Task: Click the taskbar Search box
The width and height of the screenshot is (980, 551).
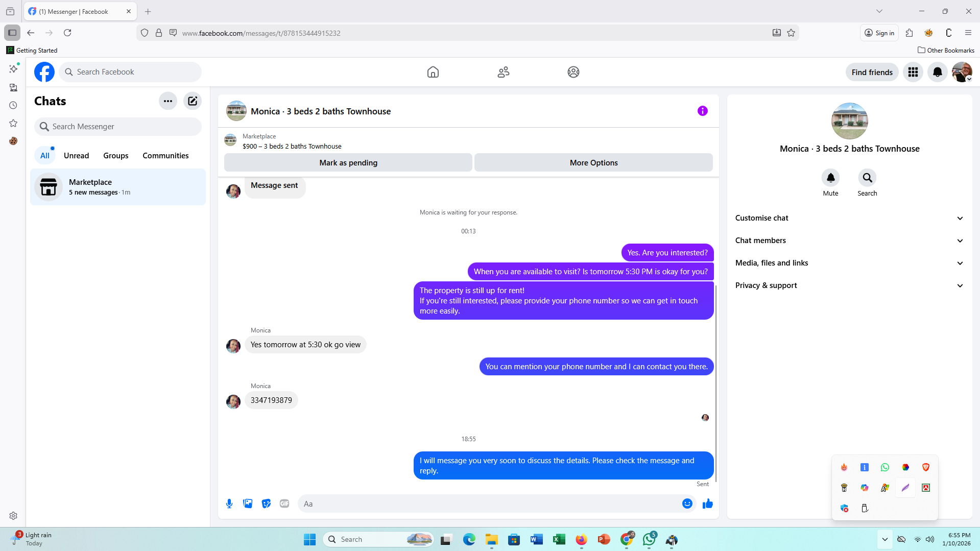Action: click(x=378, y=539)
